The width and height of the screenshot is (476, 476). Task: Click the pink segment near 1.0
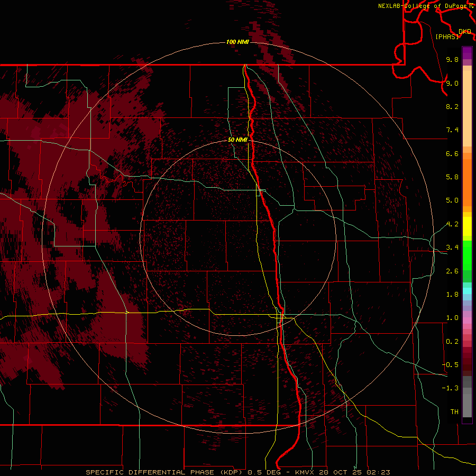coord(467,320)
